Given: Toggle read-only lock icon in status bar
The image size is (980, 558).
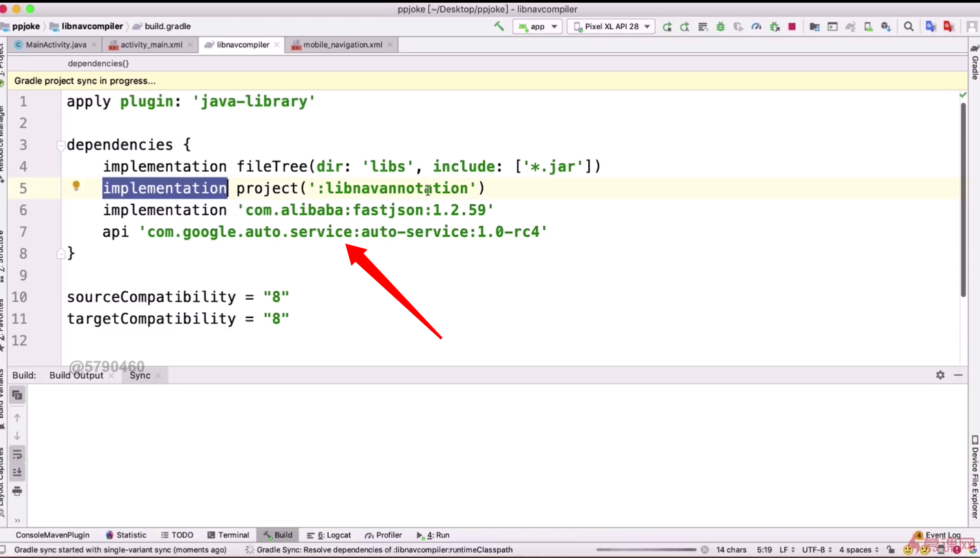Looking at the screenshot, I should tap(891, 550).
